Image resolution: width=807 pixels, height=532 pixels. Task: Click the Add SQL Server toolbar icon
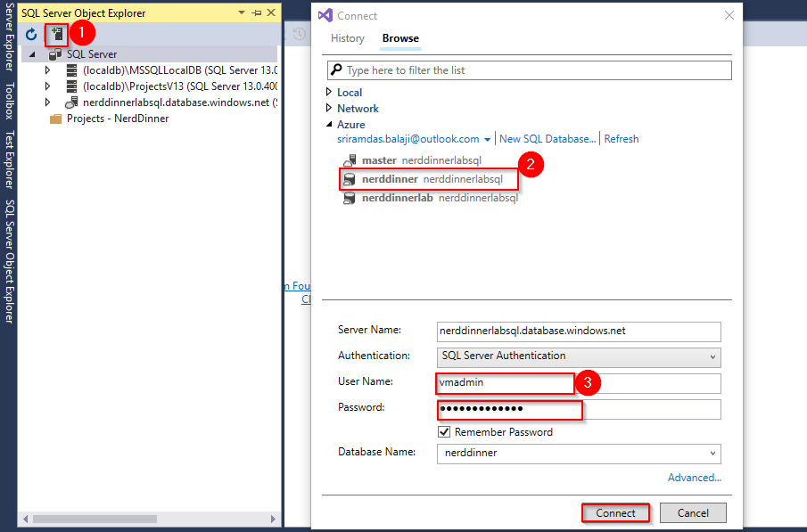(57, 35)
